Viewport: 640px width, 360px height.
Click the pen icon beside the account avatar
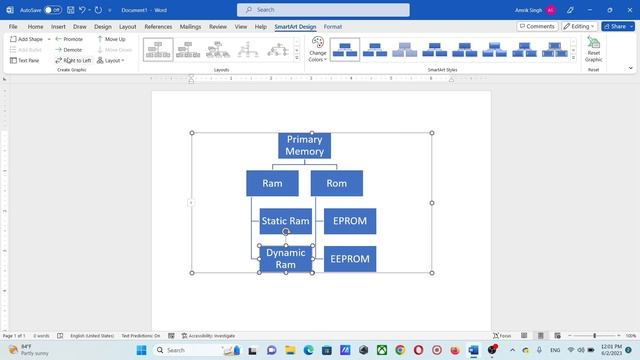570,10
